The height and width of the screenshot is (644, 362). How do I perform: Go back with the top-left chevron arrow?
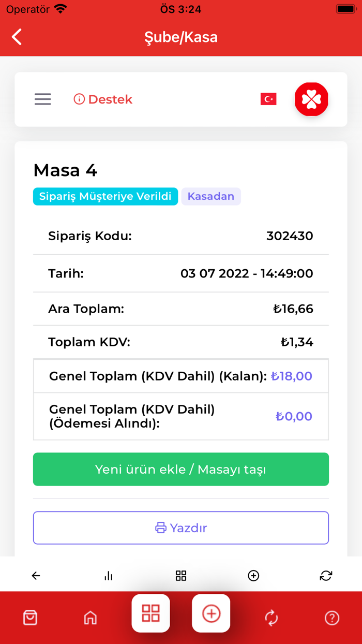[16, 37]
